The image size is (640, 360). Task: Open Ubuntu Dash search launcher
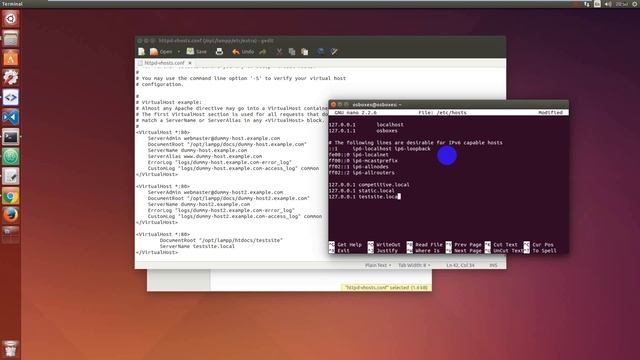11,19
